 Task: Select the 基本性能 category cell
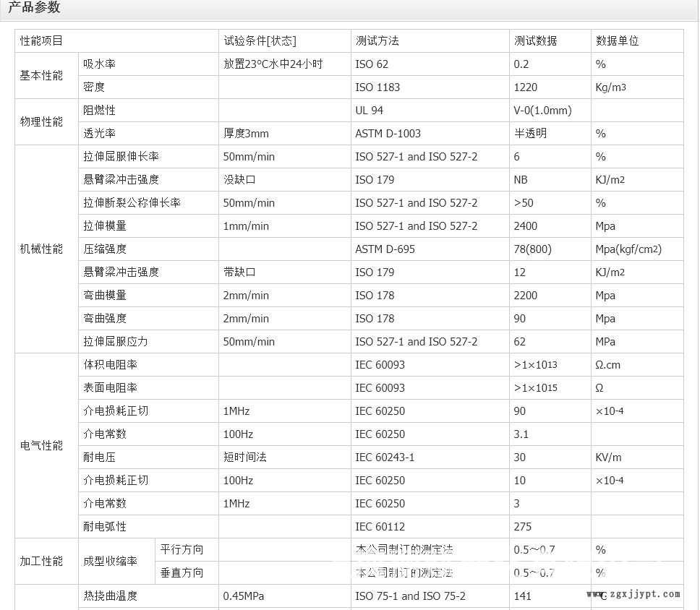click(x=42, y=76)
